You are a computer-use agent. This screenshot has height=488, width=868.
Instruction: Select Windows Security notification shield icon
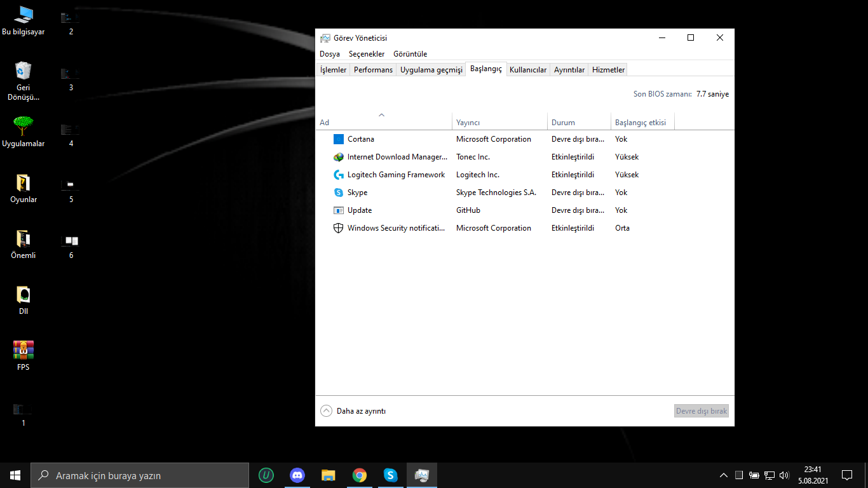point(338,228)
